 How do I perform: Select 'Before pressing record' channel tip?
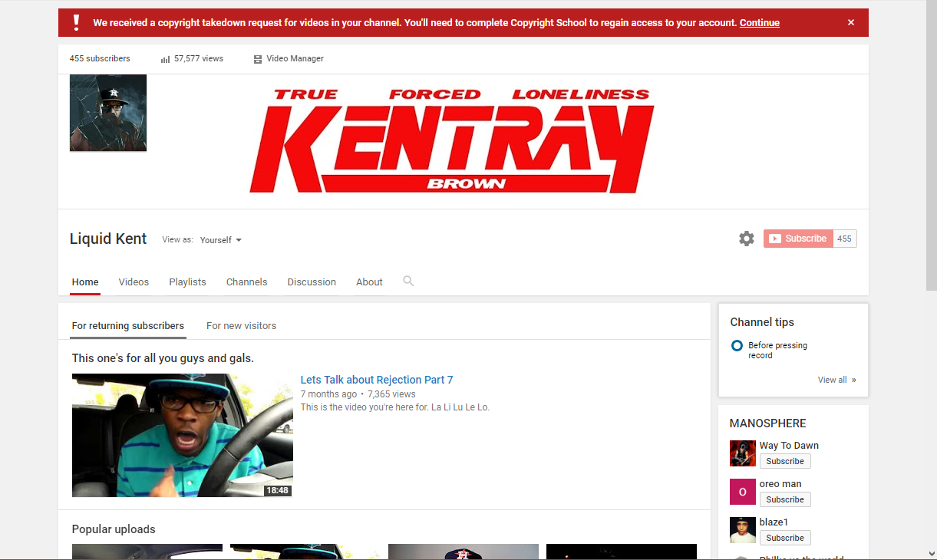pos(777,351)
